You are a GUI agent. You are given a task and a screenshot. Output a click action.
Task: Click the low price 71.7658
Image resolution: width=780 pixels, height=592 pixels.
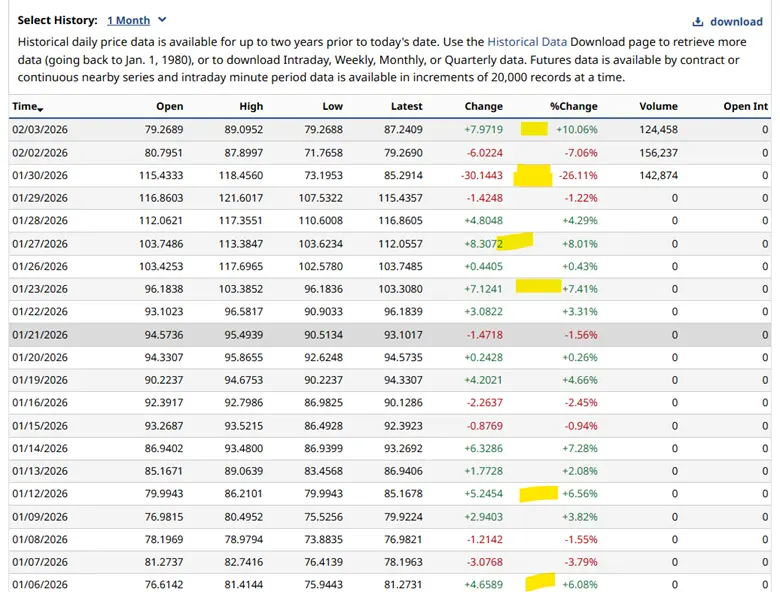click(323, 153)
